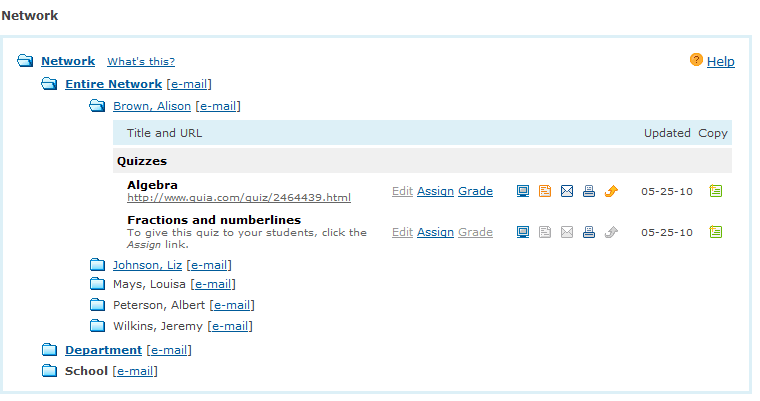Click the "What's this?" link

[x=141, y=62]
